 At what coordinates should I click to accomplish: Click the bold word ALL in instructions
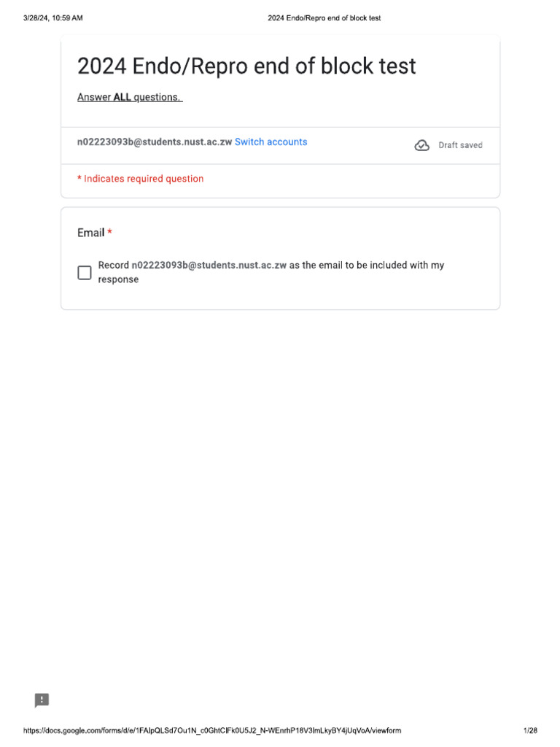coord(122,97)
